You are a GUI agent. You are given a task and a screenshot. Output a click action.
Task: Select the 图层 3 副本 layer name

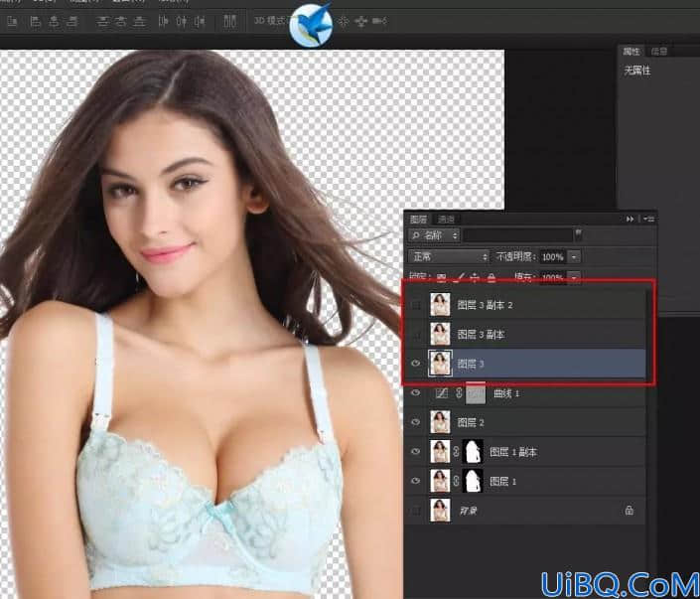tap(481, 334)
